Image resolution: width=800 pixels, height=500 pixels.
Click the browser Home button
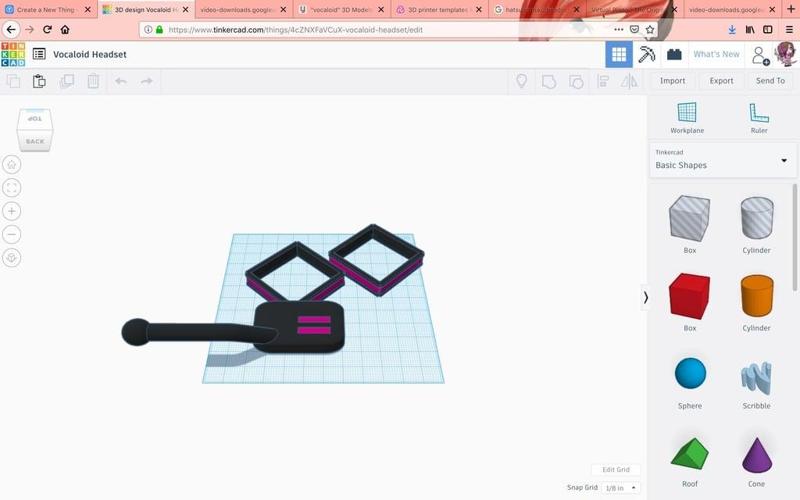click(65, 30)
